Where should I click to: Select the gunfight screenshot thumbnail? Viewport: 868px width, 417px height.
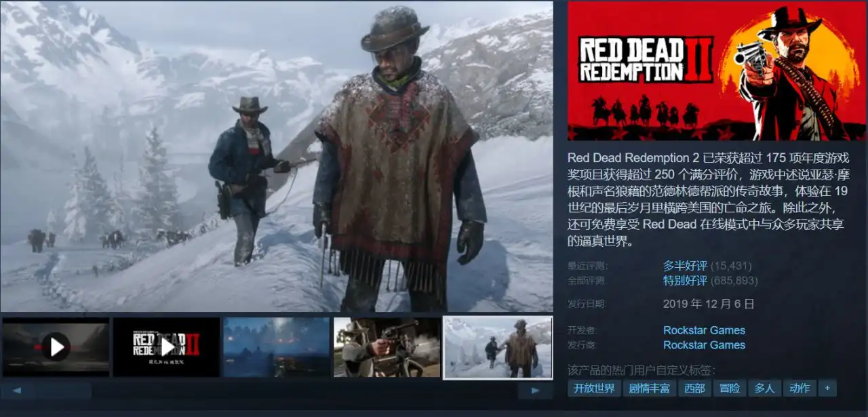(387, 347)
